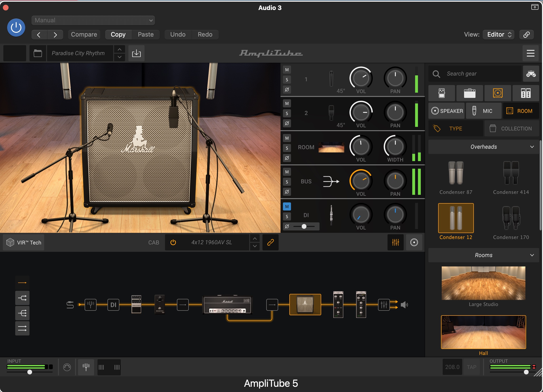Select the stomp pedal gear category
This screenshot has height=392, width=543.
[442, 93]
